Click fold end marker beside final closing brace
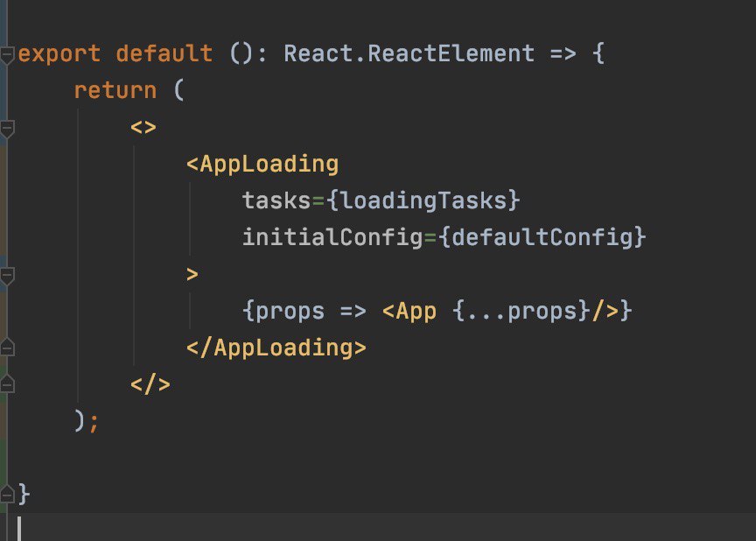This screenshot has height=541, width=756. pos(7,495)
